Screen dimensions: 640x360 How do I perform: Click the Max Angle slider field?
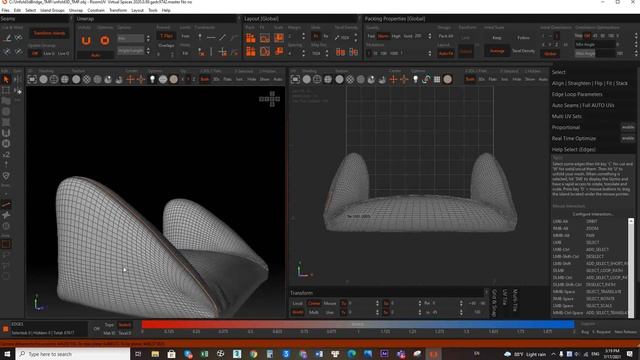coord(596,53)
